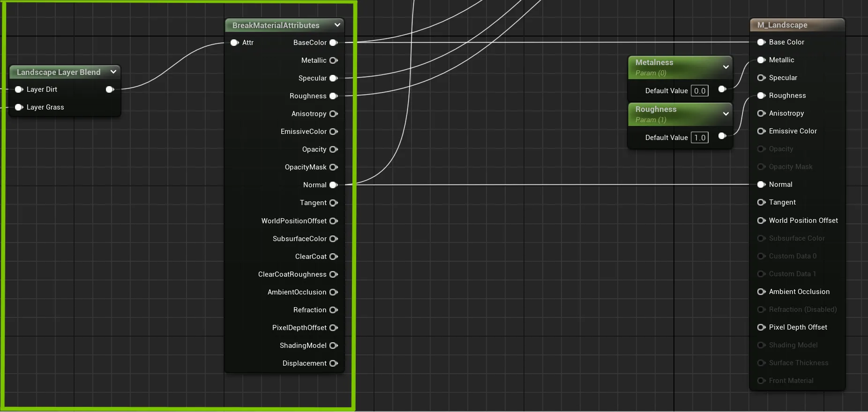Image resolution: width=868 pixels, height=412 pixels.
Task: Click ClearCoatRoughness output pin
Action: point(334,274)
